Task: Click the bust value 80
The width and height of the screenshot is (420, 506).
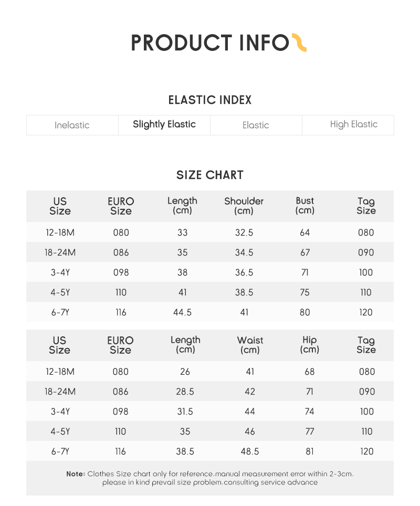Action: pyautogui.click(x=304, y=312)
